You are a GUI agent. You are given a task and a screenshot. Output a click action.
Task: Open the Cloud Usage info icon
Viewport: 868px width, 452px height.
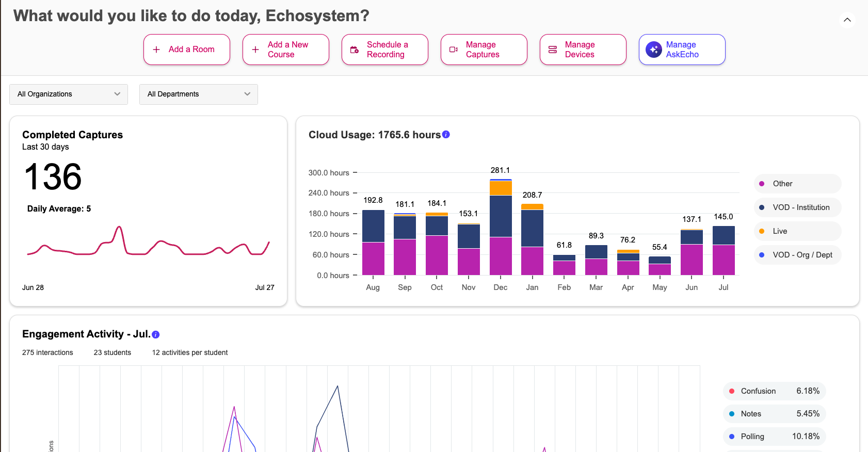point(446,135)
